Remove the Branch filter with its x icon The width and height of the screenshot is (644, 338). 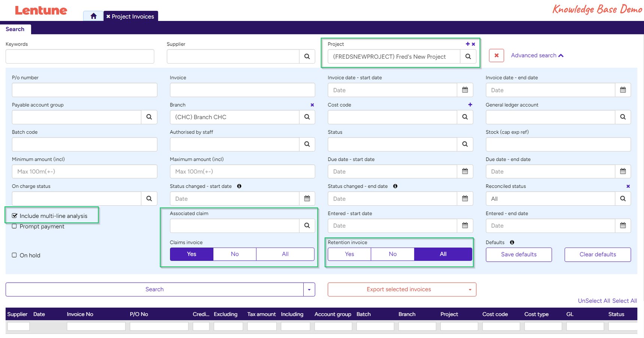click(x=312, y=105)
